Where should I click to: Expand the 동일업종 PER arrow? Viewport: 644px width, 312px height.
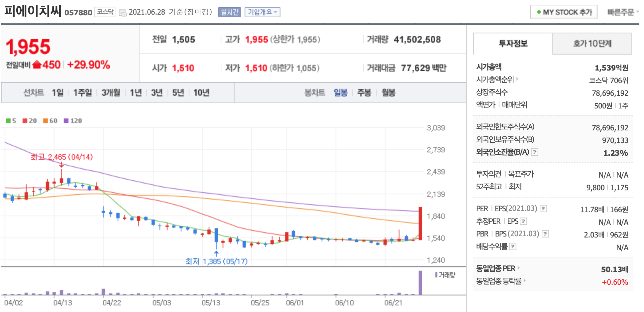click(518, 268)
